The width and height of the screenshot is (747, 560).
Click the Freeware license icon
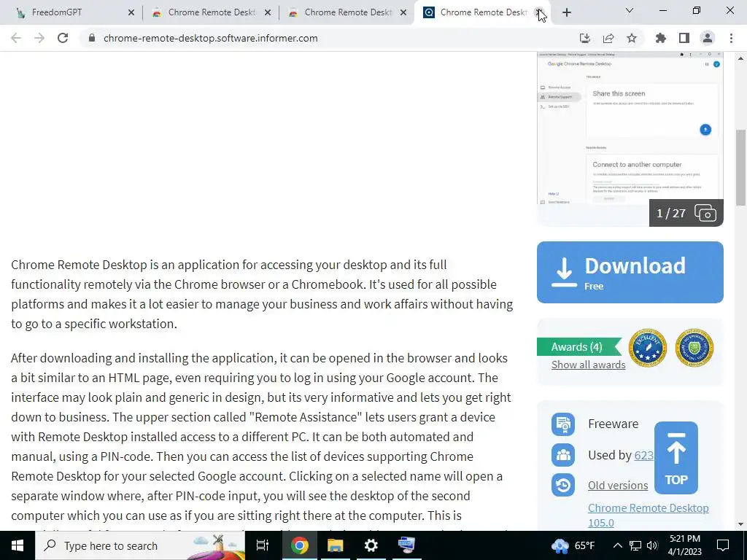point(563,424)
